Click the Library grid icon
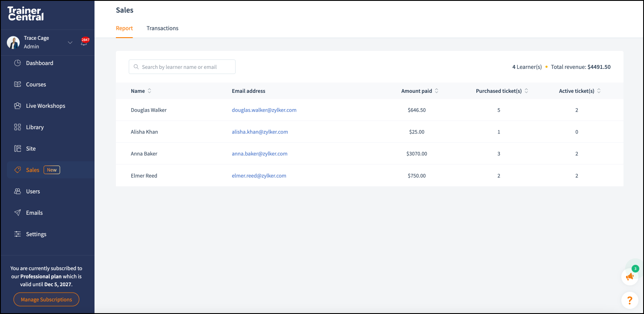644x314 pixels. coord(18,127)
